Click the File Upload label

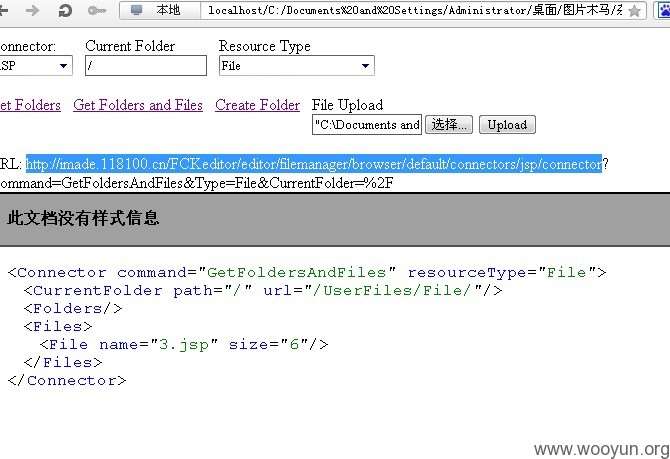(347, 105)
